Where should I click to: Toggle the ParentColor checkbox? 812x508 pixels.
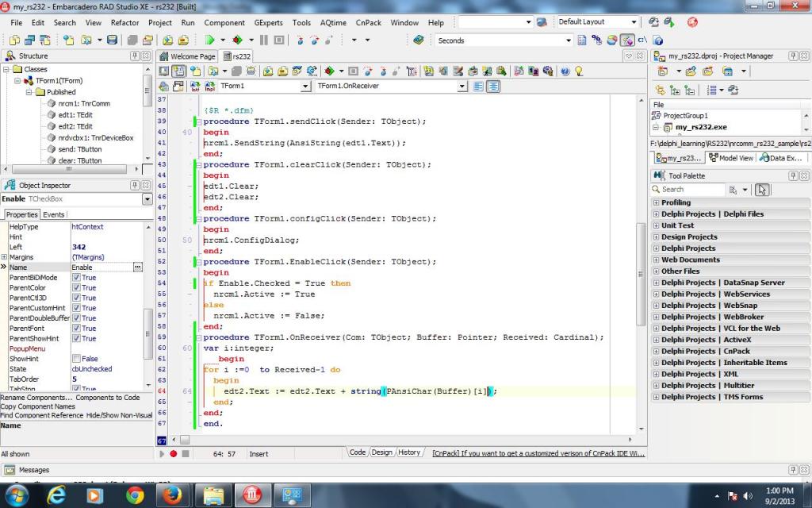tap(77, 288)
